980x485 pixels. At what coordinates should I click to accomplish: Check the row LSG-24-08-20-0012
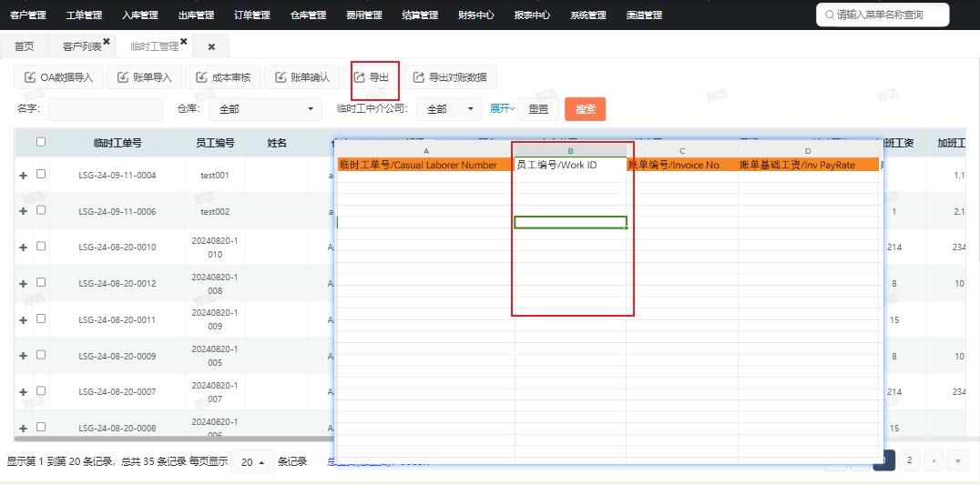coord(41,282)
